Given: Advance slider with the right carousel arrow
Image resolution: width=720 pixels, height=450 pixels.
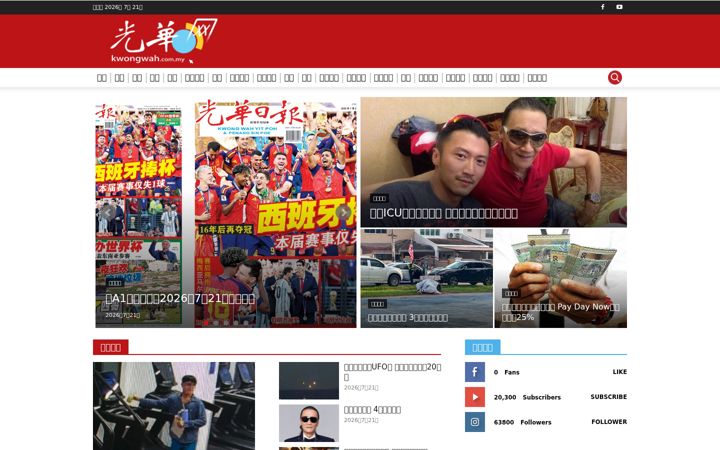Looking at the screenshot, I should click(x=343, y=212).
